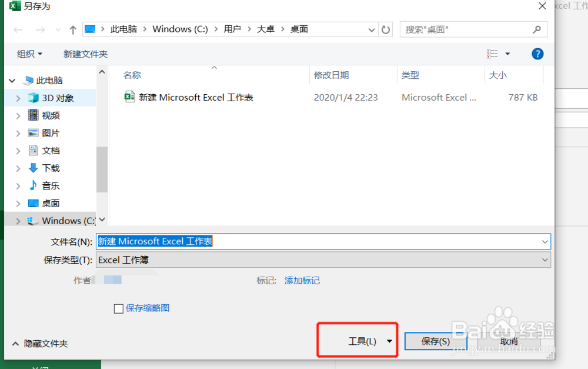Expand the 下载 node
The height and width of the screenshot is (369, 588).
18,168
